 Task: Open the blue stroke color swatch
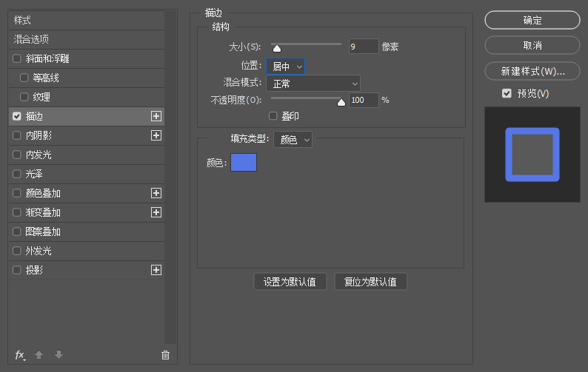coord(244,162)
